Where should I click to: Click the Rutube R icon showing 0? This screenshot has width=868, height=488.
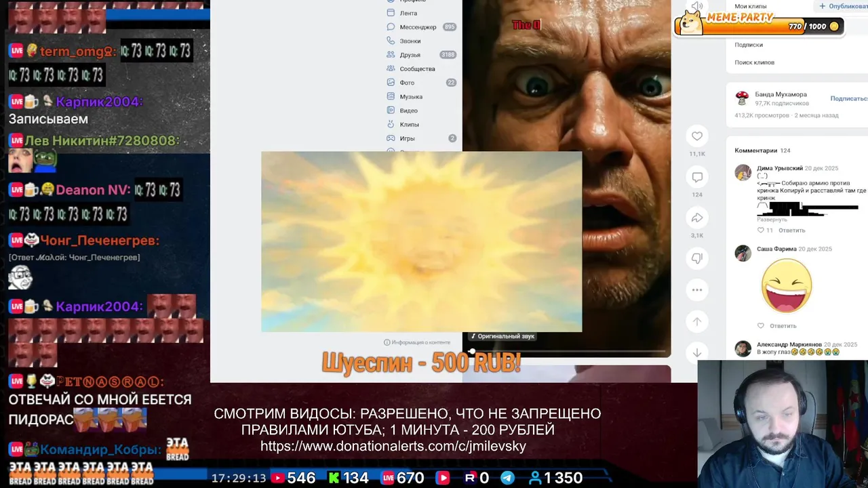469,478
